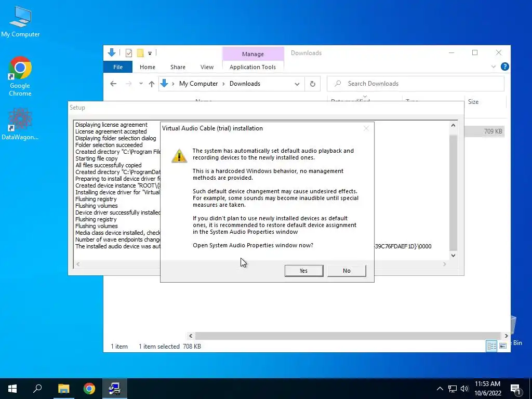Switch to details view layout
The image size is (532, 399).
491,346
